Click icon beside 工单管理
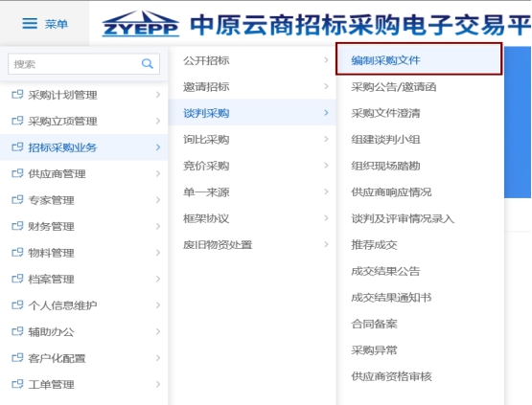Screen dimensions: 532x405 click(x=17, y=384)
